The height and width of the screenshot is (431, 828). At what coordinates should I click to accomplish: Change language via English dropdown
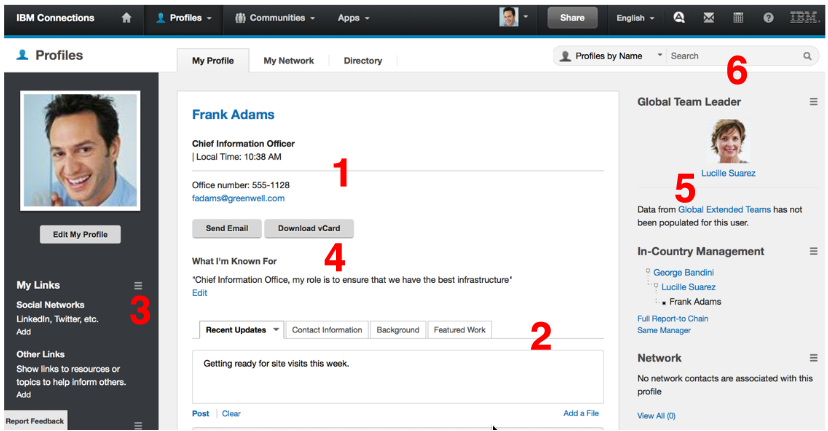click(635, 18)
